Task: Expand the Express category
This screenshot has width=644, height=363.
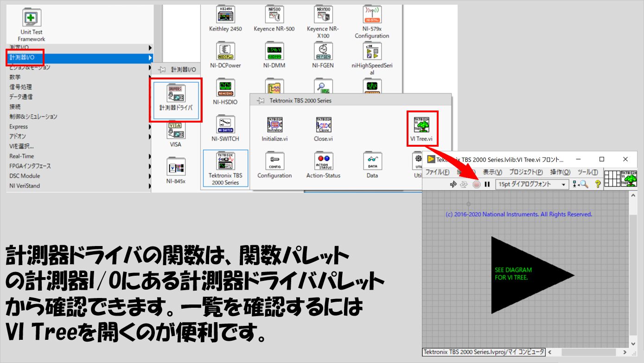Action: pyautogui.click(x=80, y=126)
